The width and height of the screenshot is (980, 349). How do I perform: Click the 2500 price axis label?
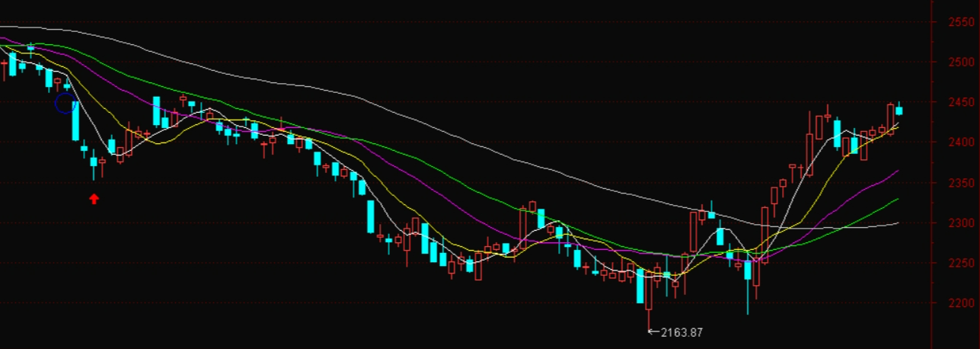tap(960, 62)
